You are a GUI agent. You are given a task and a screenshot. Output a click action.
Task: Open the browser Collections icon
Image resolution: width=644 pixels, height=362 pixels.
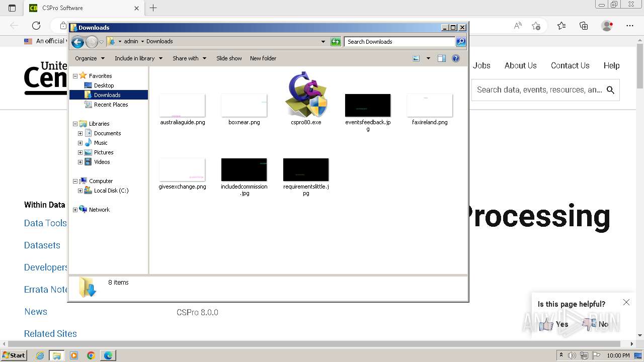[584, 26]
